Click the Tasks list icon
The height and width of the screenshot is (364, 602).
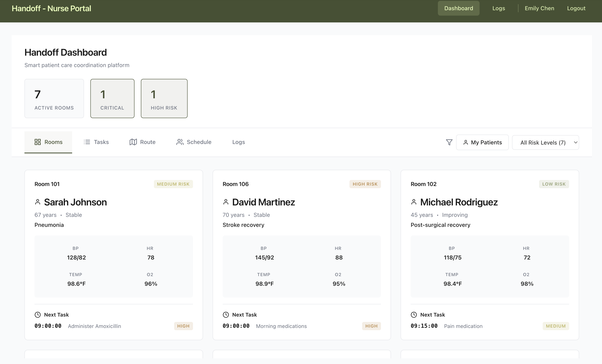(x=87, y=142)
